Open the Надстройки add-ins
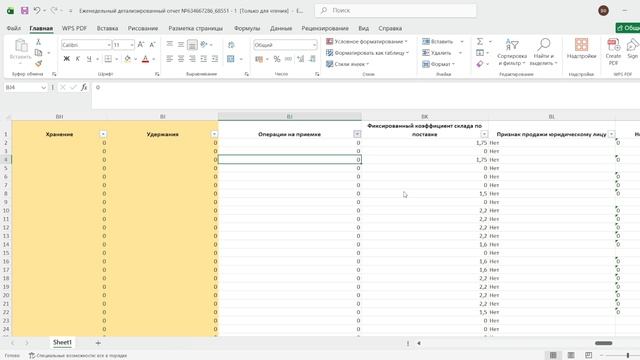 [x=581, y=49]
